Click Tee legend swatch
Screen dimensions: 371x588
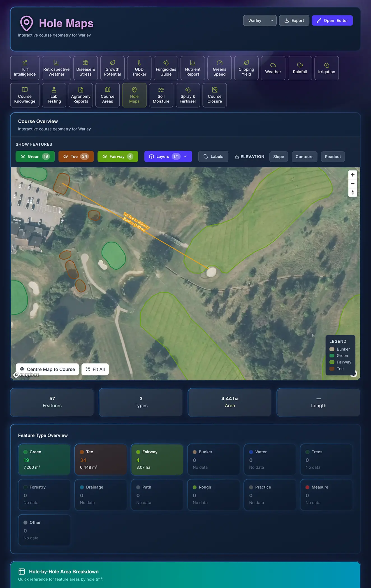(x=332, y=368)
